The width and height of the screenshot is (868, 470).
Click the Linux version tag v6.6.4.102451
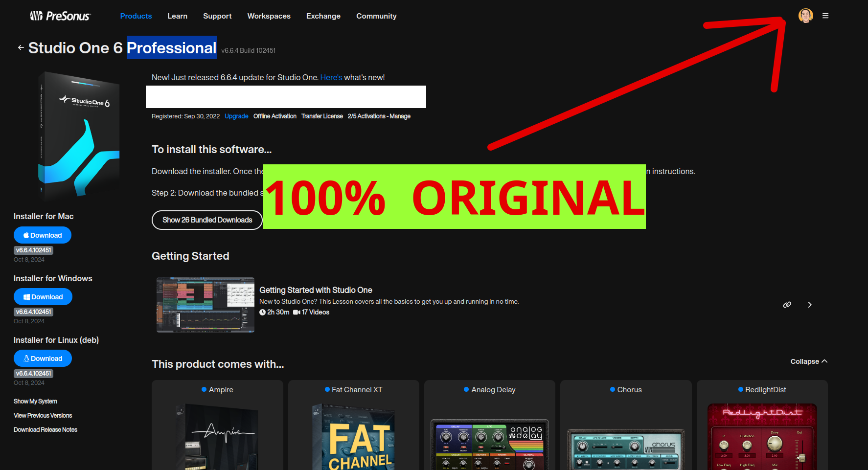[33, 374]
